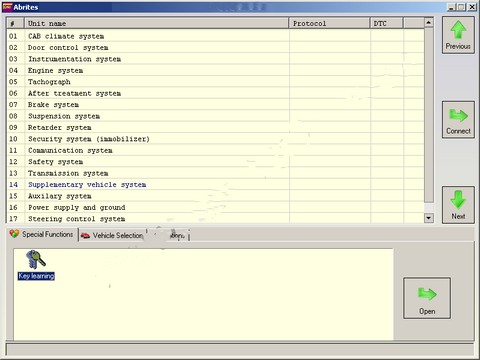The image size is (480, 360).
Task: Select Instrumentation system row
Action: click(x=215, y=59)
